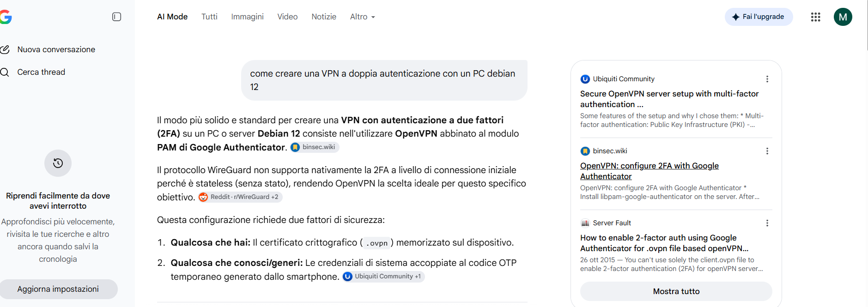Open more options for Server Fault card
This screenshot has width=868, height=307.
[x=767, y=223]
